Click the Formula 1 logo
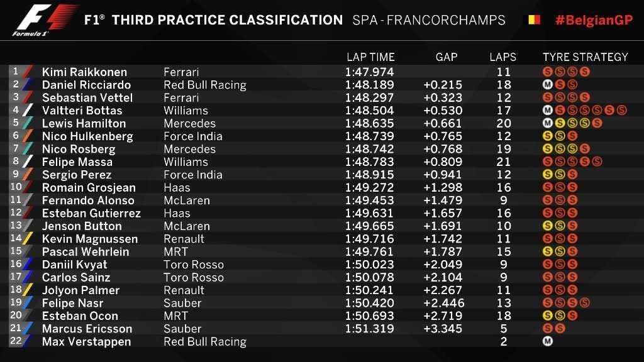644x362 pixels. point(45,20)
